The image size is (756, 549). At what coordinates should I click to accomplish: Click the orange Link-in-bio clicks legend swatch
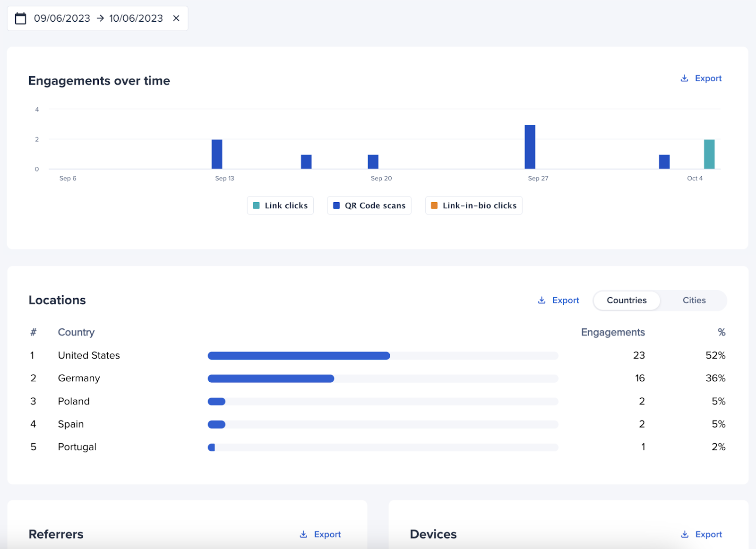pyautogui.click(x=434, y=205)
